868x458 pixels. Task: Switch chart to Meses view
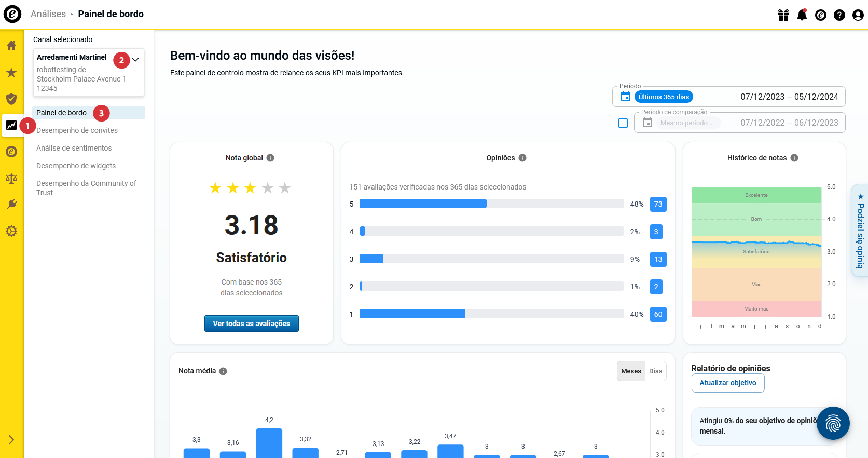(631, 371)
